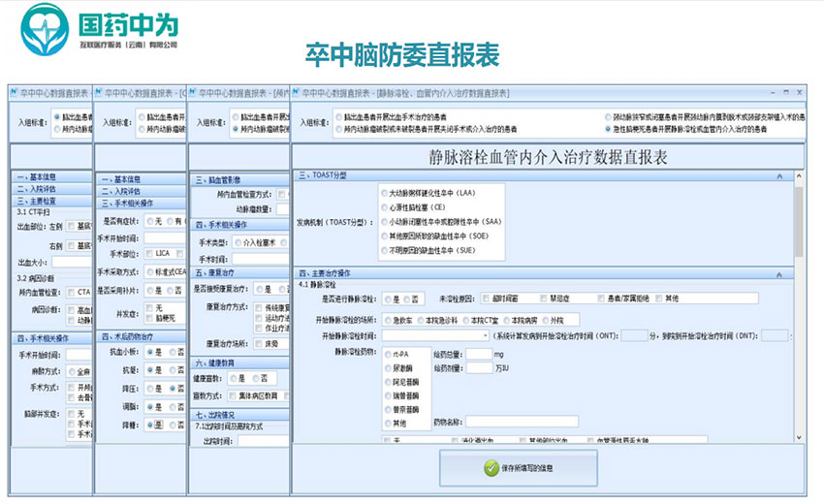Click 出院时间 field in third window

tap(264, 441)
